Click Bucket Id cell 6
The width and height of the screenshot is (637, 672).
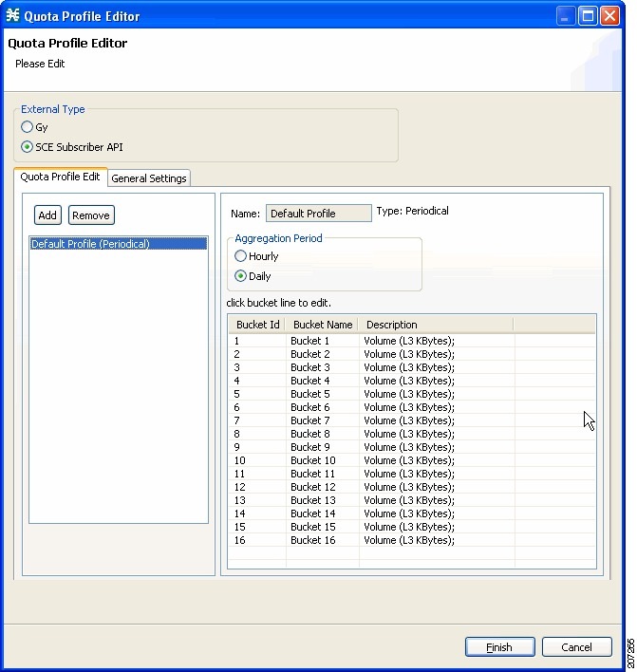coord(257,407)
